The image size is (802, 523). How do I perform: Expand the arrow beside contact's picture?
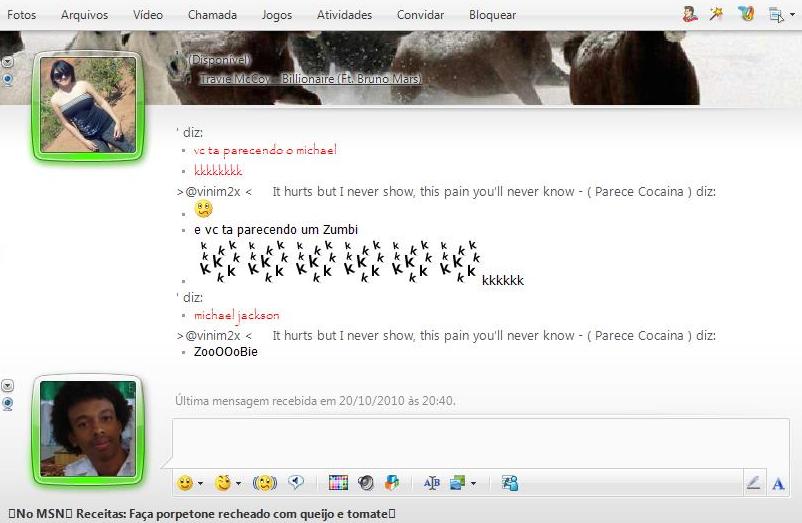7,62
